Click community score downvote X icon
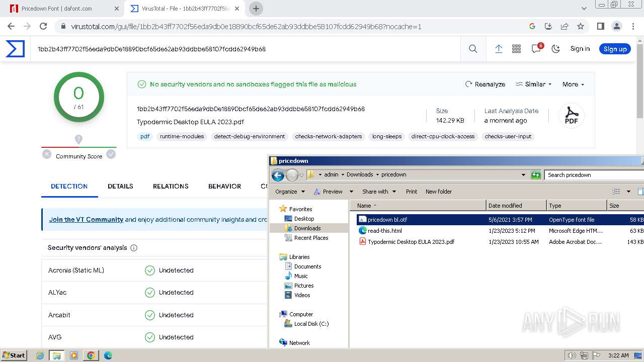This screenshot has height=362, width=644. pos(47,154)
